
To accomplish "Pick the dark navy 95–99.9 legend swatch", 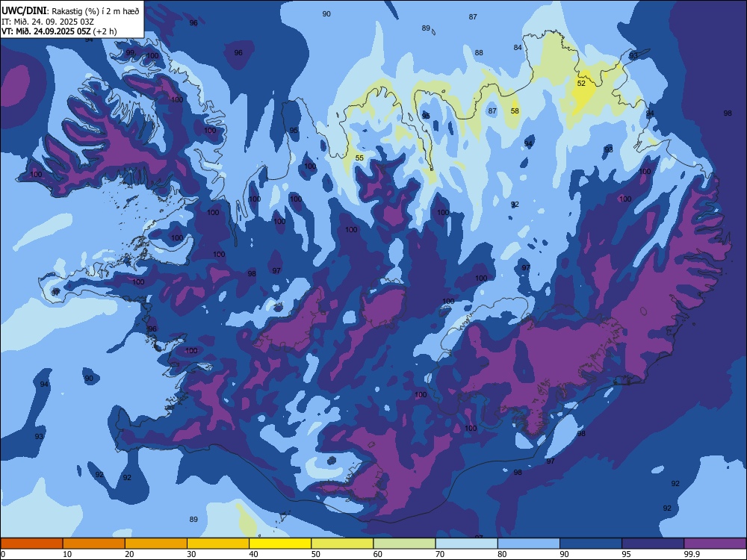I will (x=653, y=544).
